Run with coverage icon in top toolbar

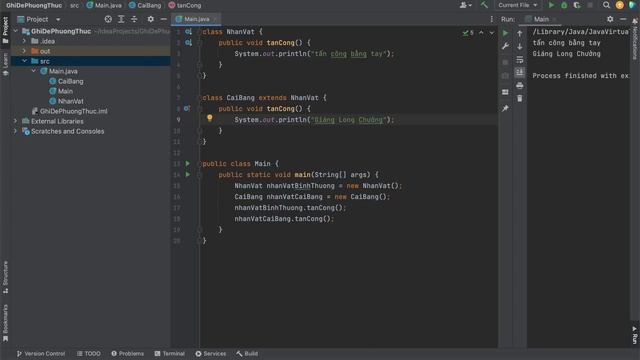pyautogui.click(x=577, y=5)
